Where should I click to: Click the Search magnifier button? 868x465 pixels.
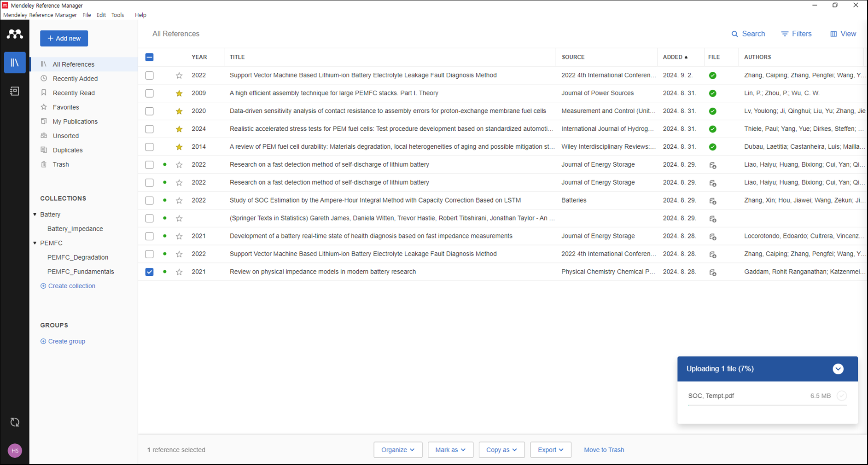(748, 34)
